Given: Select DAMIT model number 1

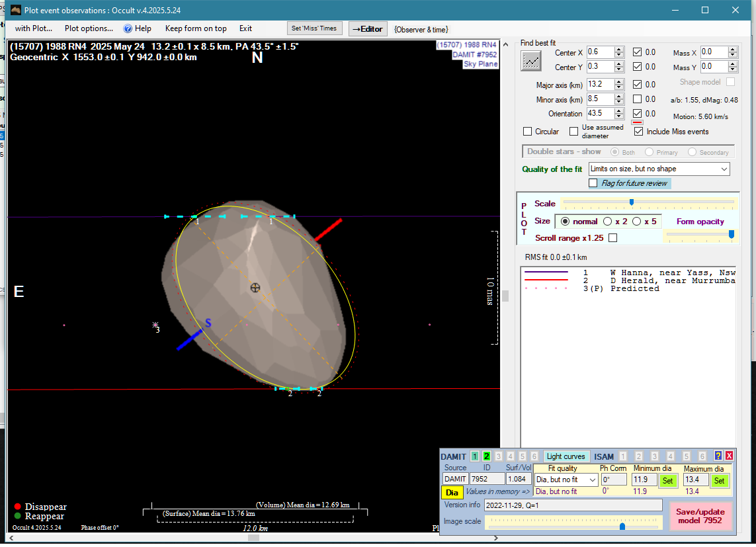Looking at the screenshot, I should [x=475, y=456].
